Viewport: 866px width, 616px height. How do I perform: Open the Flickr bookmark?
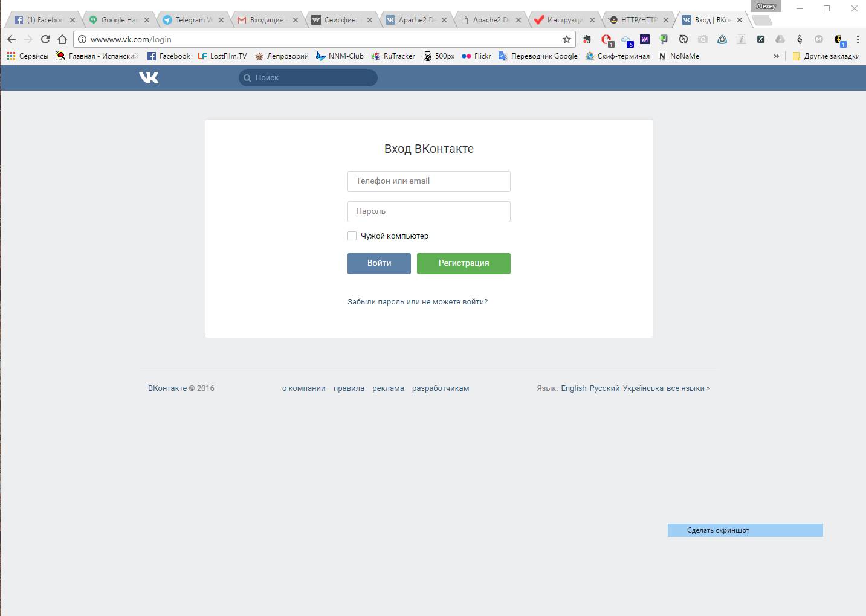pos(476,56)
